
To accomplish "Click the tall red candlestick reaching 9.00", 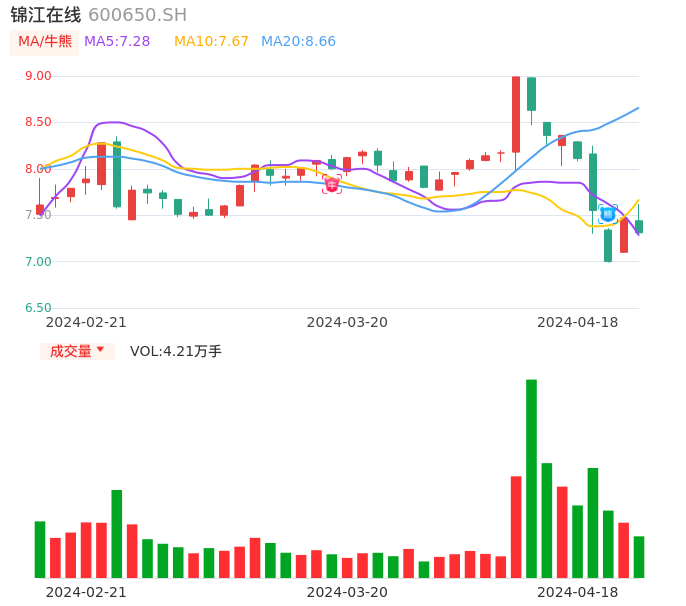I will [x=516, y=115].
